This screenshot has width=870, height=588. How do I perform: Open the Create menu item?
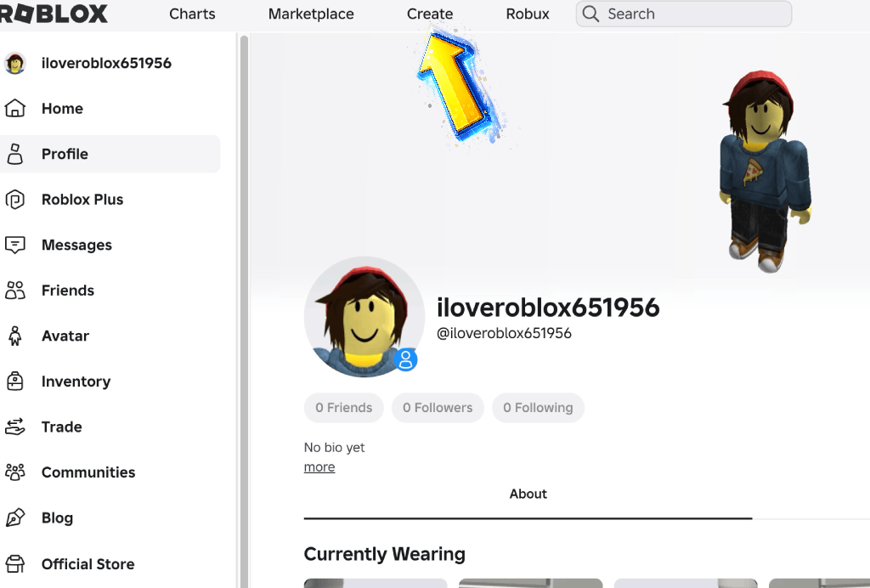pos(429,14)
